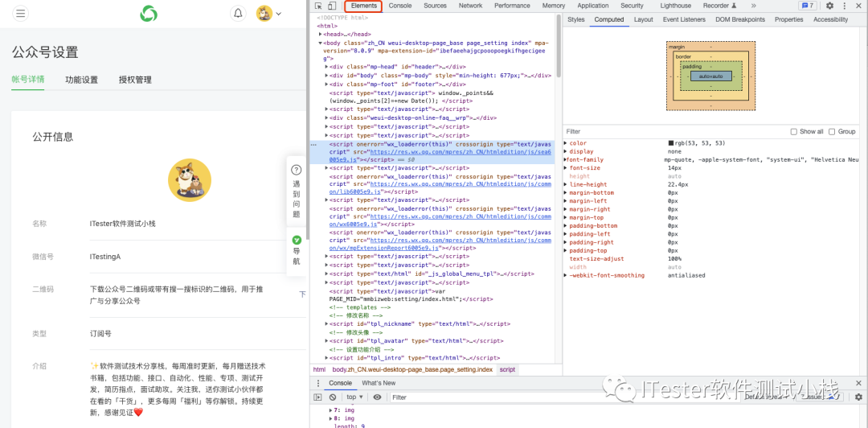
Task: Close the console drawer
Action: pyautogui.click(x=858, y=383)
